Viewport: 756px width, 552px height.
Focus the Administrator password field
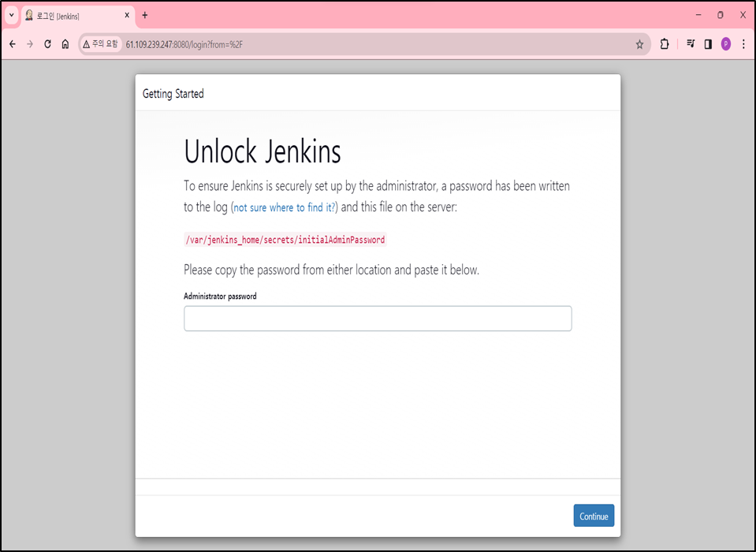378,318
